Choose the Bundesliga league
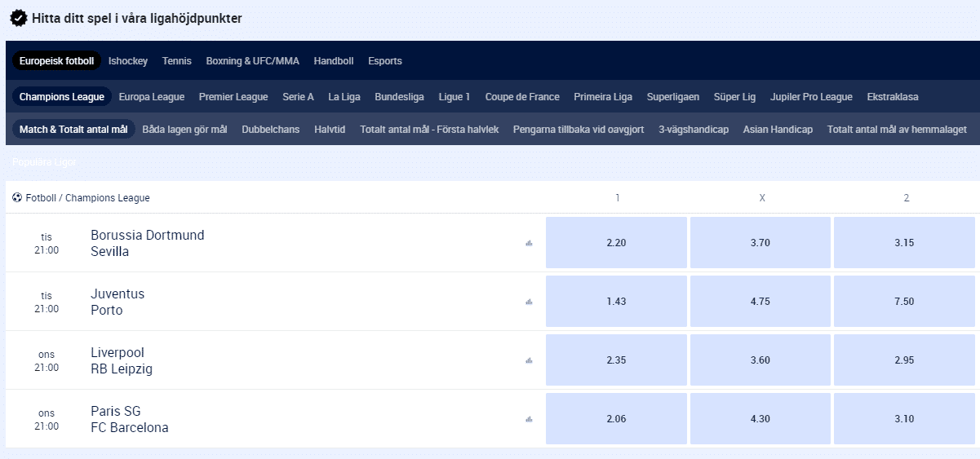 point(399,97)
